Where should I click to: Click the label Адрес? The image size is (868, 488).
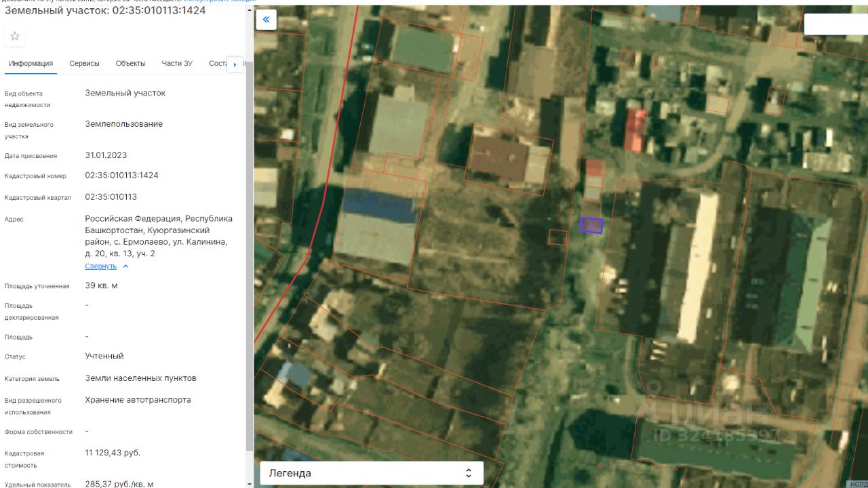(x=14, y=220)
